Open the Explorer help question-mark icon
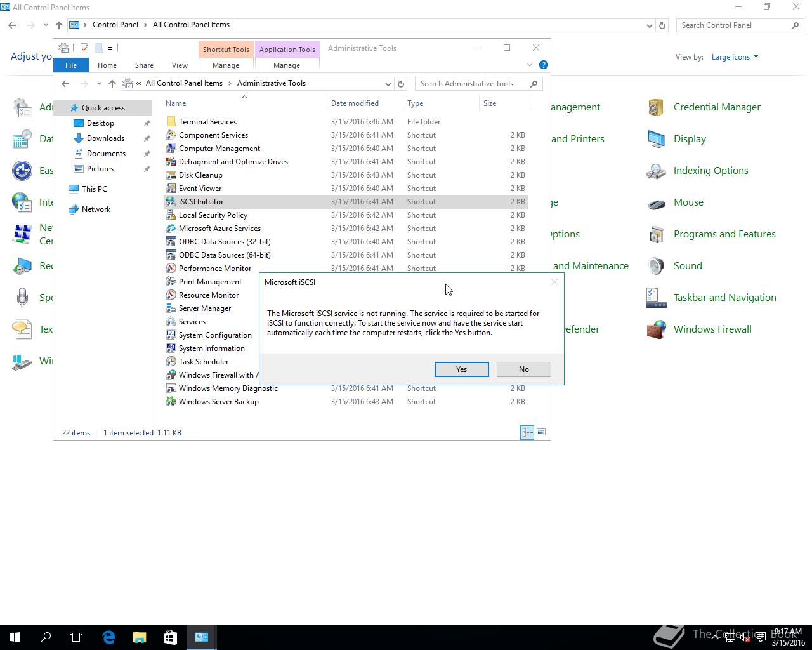Viewport: 812px width, 650px height. [543, 65]
